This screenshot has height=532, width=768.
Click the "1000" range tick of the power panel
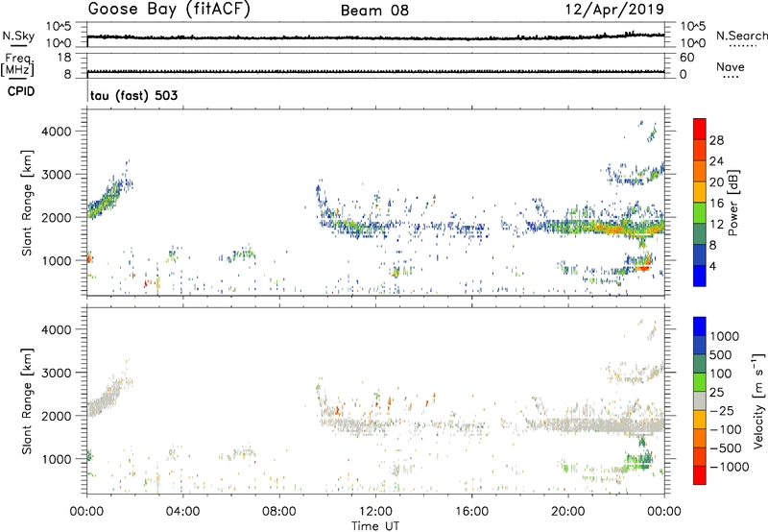tap(59, 260)
